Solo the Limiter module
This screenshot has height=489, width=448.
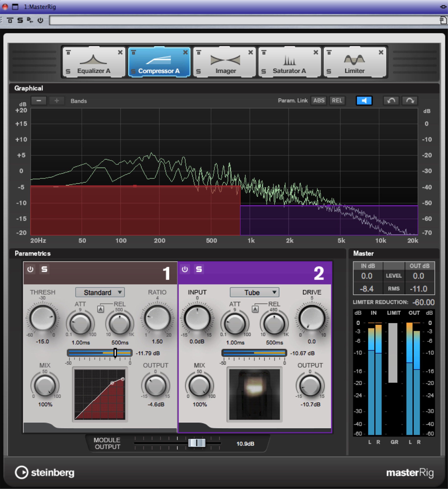pyautogui.click(x=329, y=71)
